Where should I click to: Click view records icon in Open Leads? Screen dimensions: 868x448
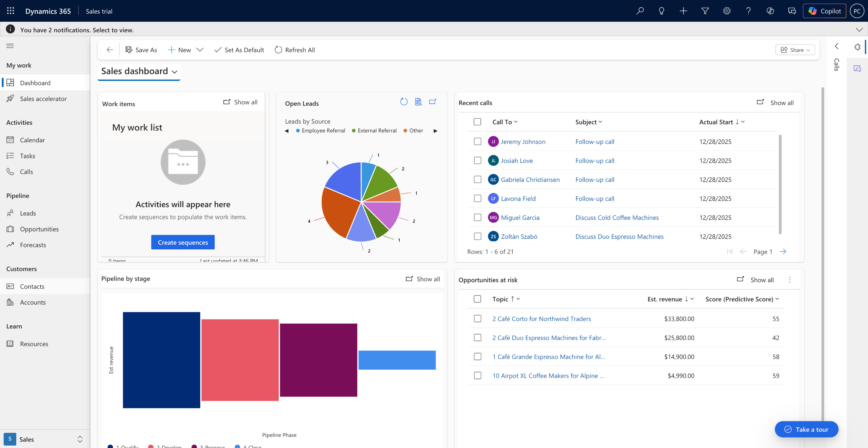418,102
